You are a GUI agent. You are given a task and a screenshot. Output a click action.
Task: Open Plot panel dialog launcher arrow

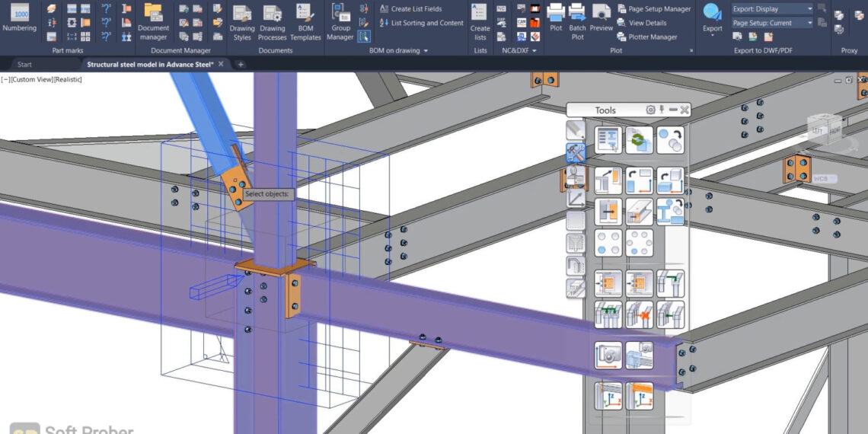click(691, 50)
